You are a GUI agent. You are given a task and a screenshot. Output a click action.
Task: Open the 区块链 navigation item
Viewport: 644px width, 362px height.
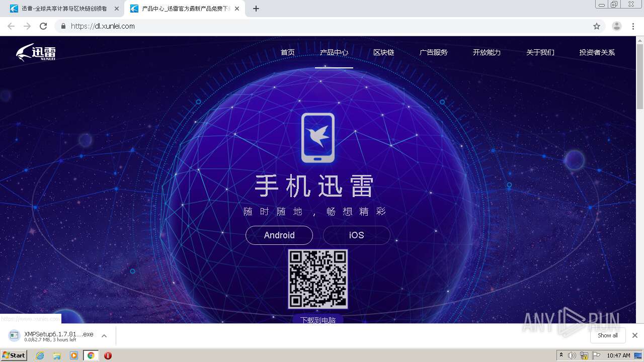384,52
